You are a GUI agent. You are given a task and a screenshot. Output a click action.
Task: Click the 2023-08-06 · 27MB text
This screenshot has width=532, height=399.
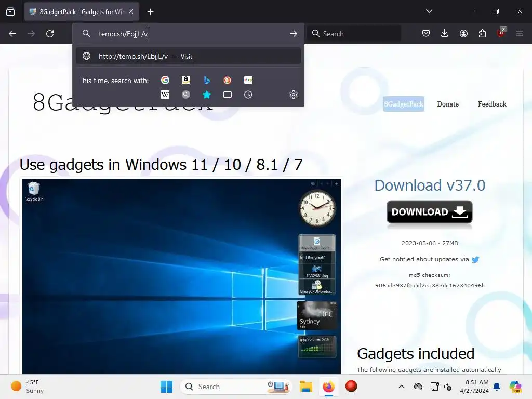click(x=430, y=243)
